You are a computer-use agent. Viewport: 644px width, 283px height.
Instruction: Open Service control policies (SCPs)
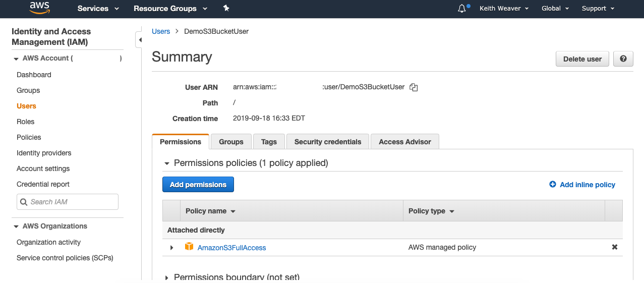click(65, 258)
